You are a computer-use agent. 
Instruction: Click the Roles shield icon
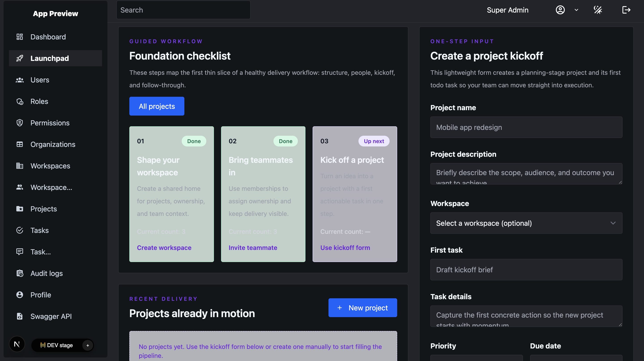click(x=19, y=101)
